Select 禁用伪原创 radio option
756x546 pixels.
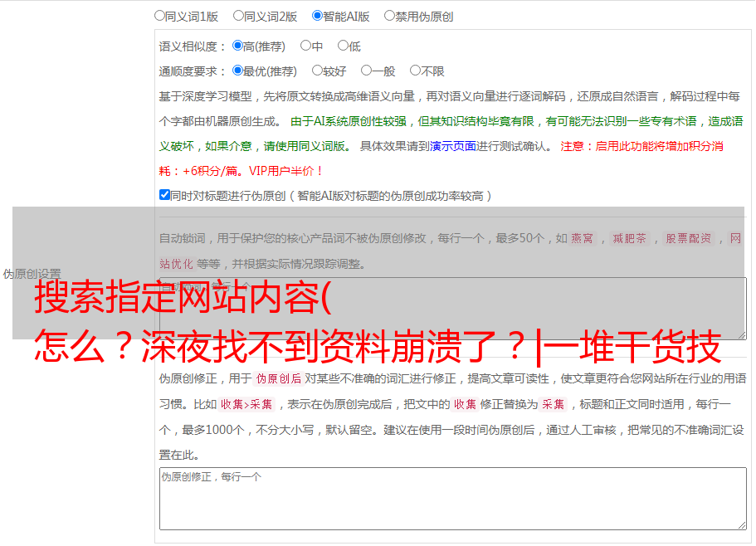(389, 16)
